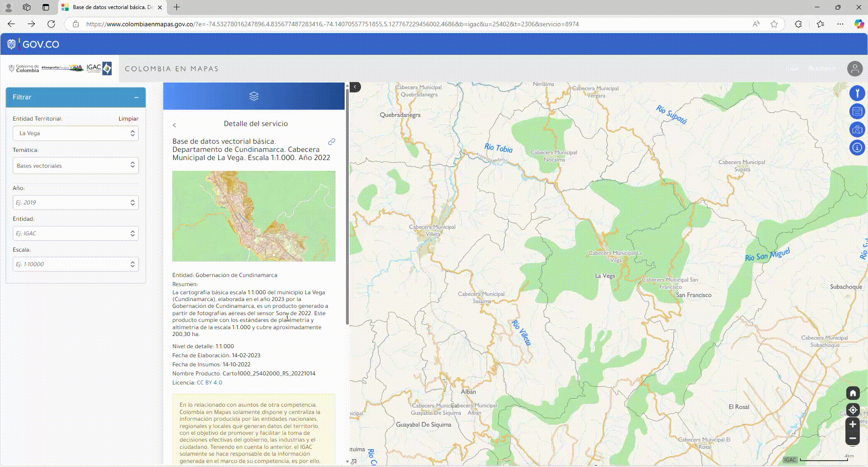868x467 pixels.
Task: Open the Entidad Territorial dropdown showing La Vega
Action: (75, 133)
